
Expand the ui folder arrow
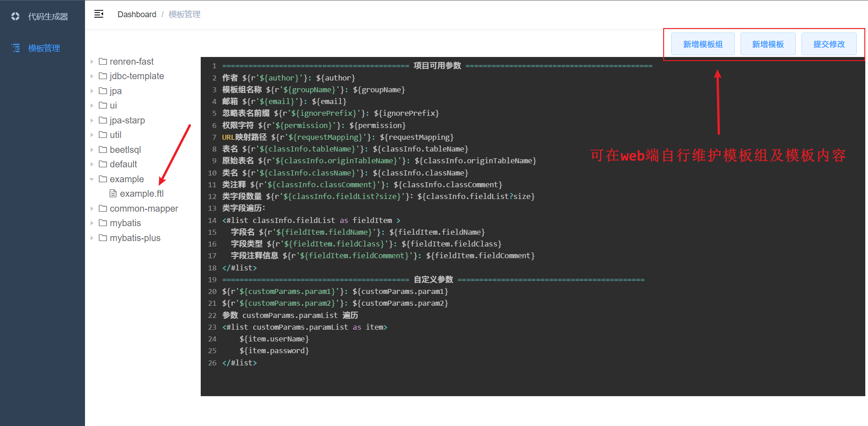click(x=92, y=105)
